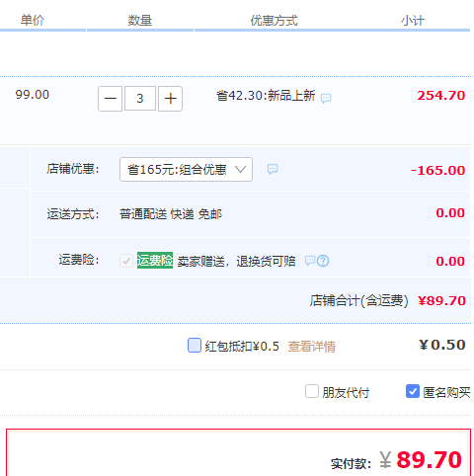
Task: Click comment icon after 退换货可赔
Action: (x=310, y=261)
